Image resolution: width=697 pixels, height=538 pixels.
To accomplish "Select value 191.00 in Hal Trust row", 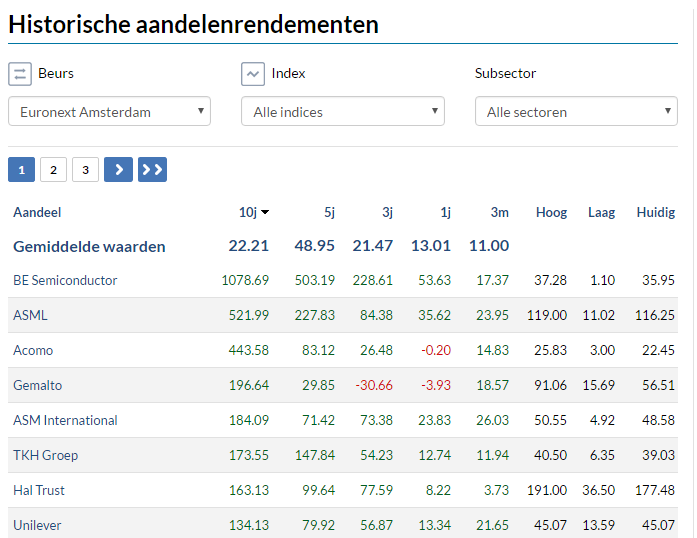I will [x=547, y=490].
